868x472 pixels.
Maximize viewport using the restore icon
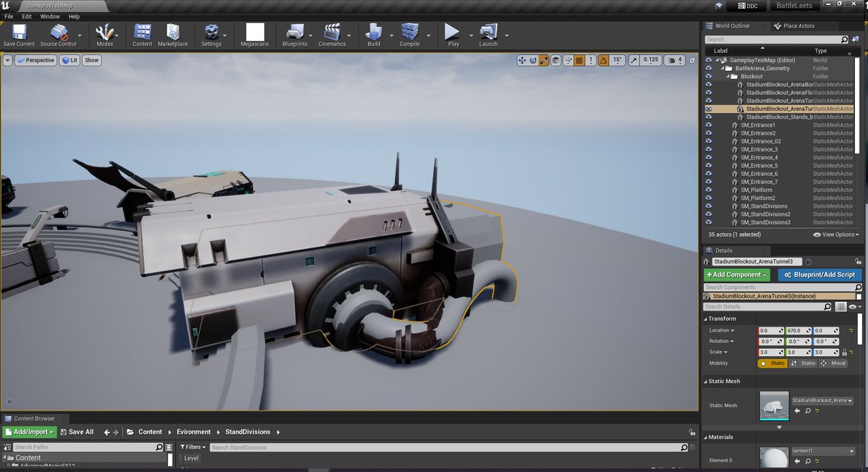pyautogui.click(x=693, y=60)
